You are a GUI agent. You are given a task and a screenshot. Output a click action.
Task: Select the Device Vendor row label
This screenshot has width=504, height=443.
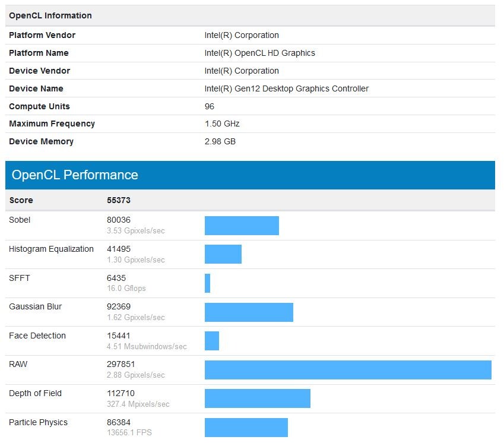pos(39,71)
